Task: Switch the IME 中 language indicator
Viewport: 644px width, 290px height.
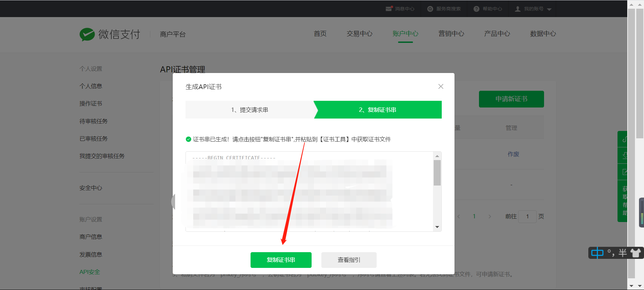Action: point(597,253)
